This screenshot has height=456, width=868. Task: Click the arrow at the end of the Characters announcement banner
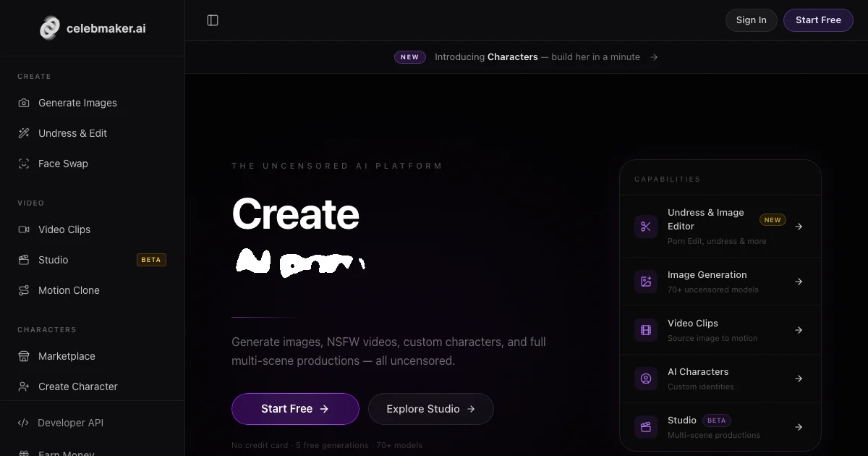(654, 57)
